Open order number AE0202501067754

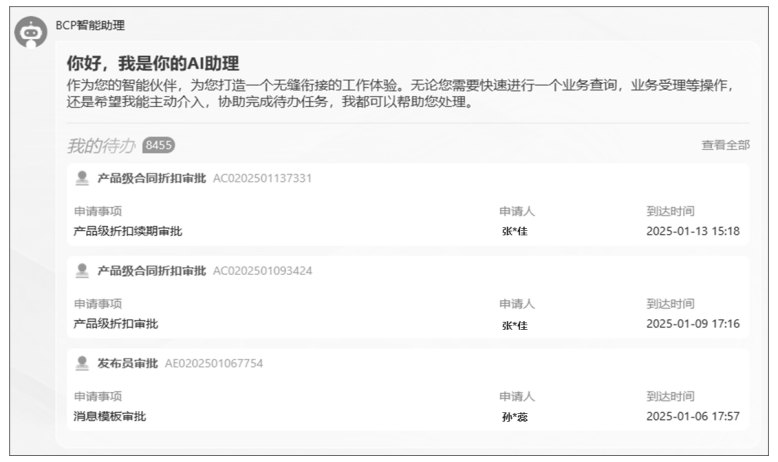pos(214,363)
